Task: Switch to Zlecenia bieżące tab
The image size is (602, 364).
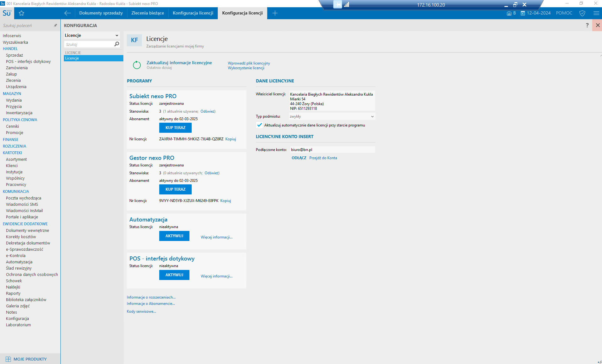Action: [x=148, y=13]
